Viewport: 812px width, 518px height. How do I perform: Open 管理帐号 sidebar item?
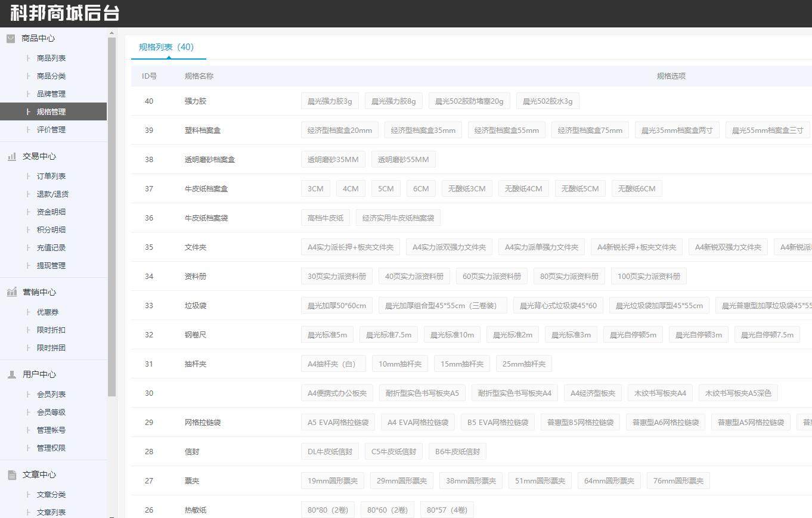[51, 430]
